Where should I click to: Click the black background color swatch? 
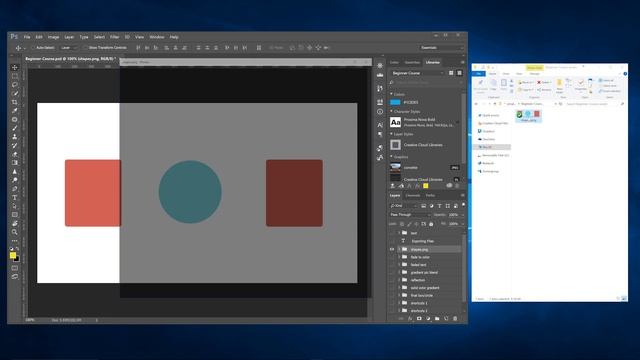(17, 260)
